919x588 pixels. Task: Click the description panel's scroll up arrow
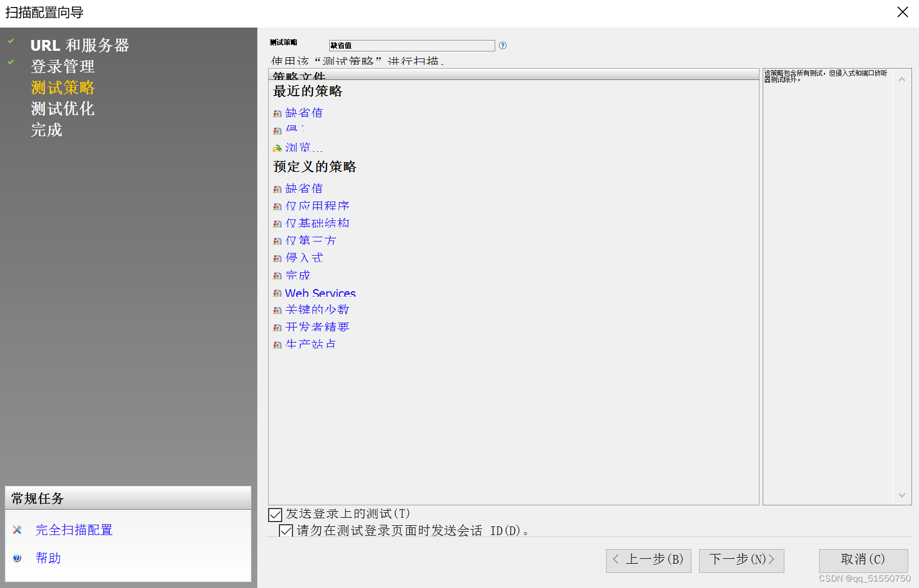902,79
